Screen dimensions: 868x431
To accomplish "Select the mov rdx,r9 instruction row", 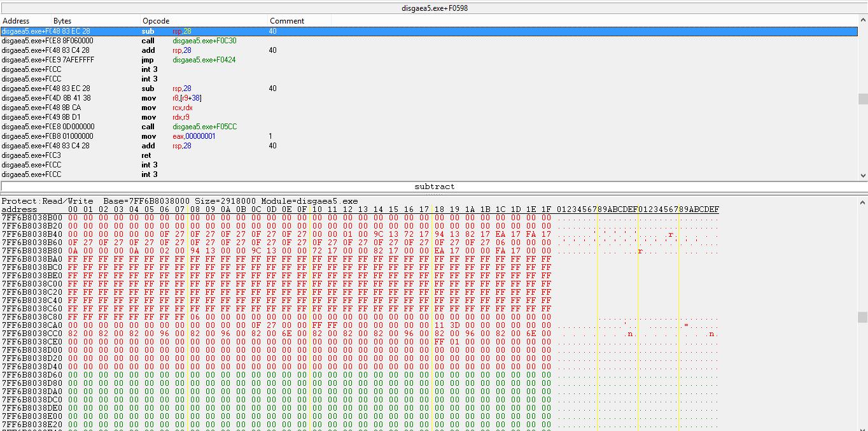I will click(x=429, y=117).
